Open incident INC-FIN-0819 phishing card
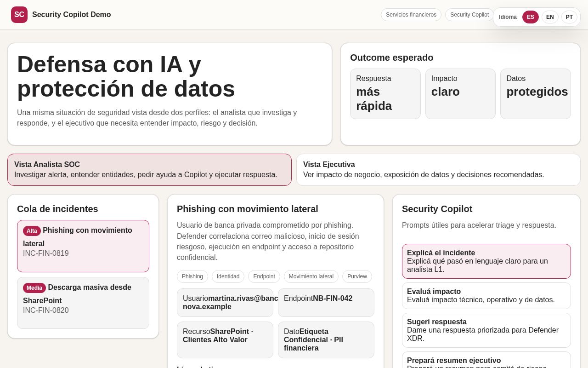Viewport: 588px width, 368px height. click(83, 246)
